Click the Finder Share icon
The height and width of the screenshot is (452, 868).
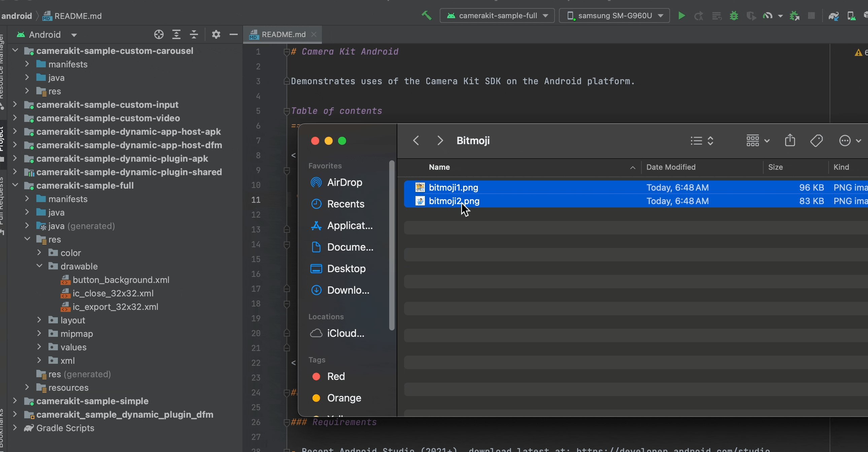[x=790, y=140]
